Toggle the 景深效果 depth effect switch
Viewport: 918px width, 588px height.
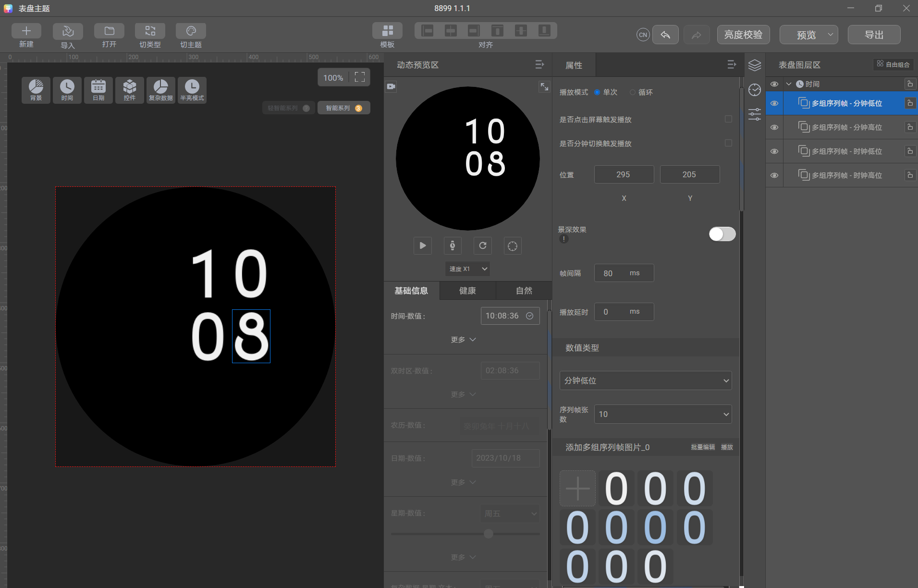point(722,234)
